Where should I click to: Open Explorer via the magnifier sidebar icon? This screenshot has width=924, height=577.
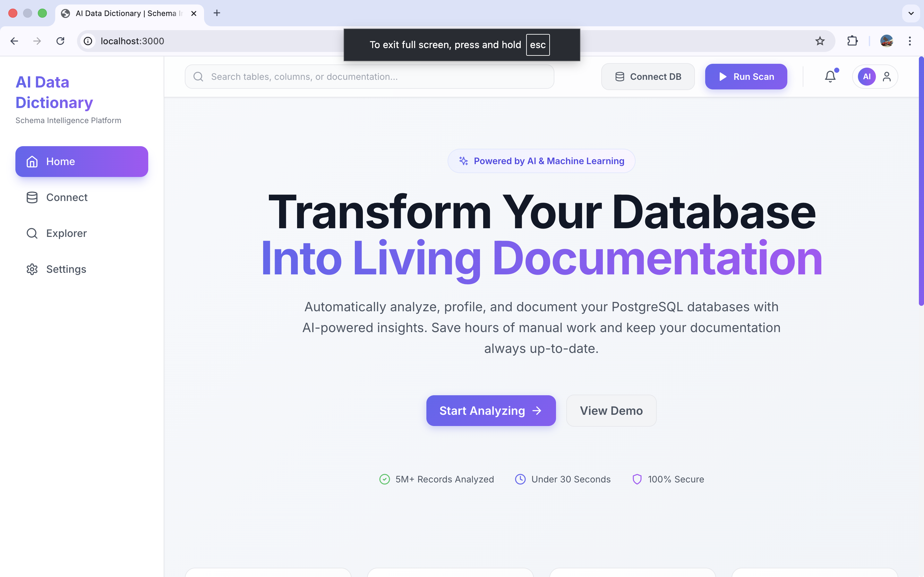coord(32,233)
